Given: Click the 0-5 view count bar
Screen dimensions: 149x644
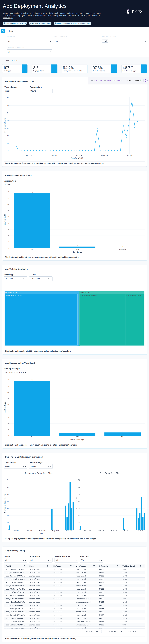Looking at the screenshot, I should point(32,408).
